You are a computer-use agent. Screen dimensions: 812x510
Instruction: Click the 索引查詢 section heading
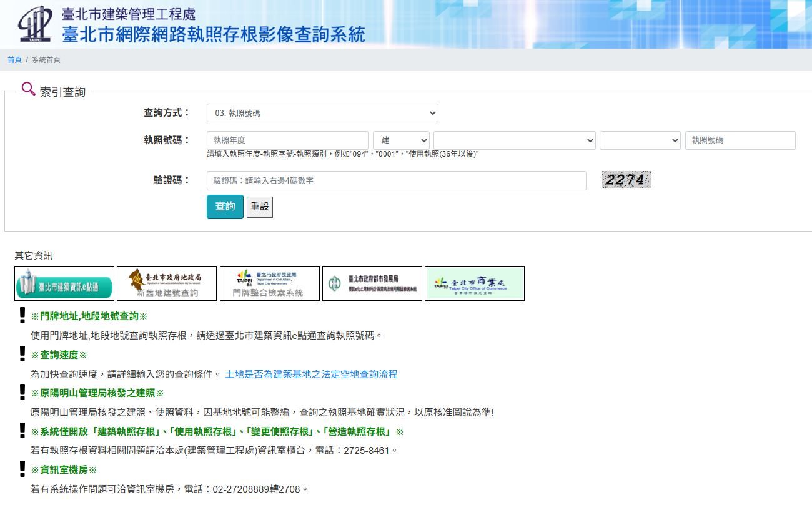(62, 92)
